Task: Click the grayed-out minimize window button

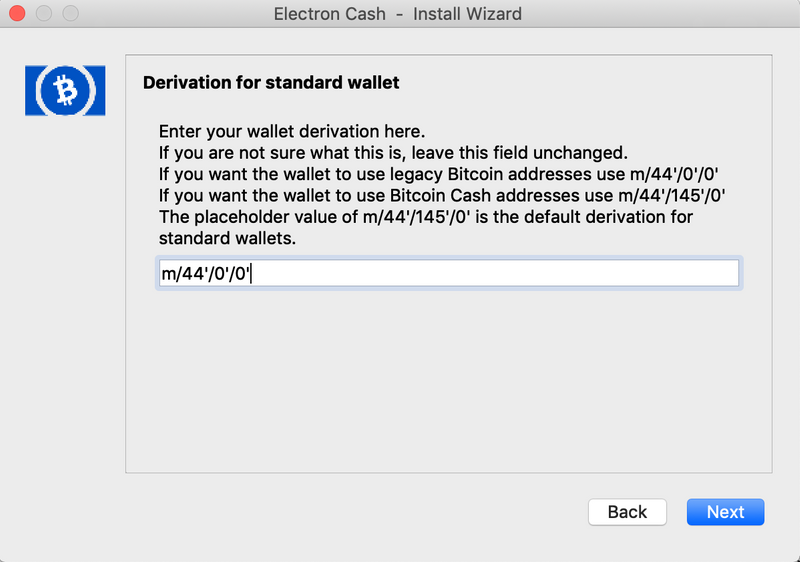Action: [x=44, y=13]
